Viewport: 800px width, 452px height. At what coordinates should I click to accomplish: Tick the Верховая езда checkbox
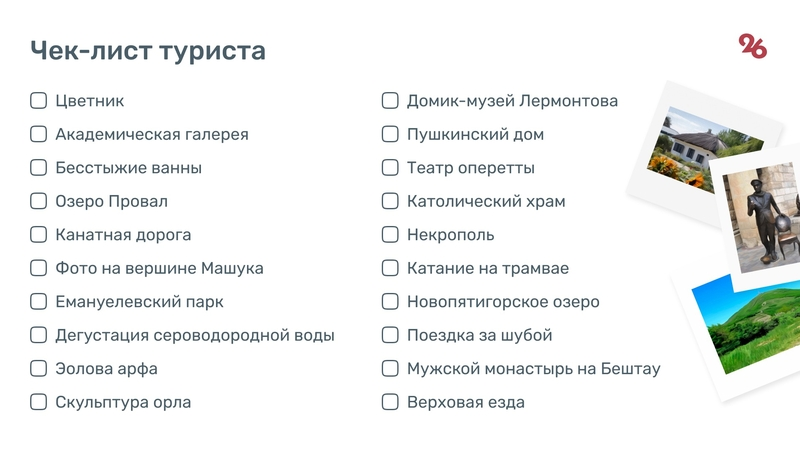click(391, 402)
